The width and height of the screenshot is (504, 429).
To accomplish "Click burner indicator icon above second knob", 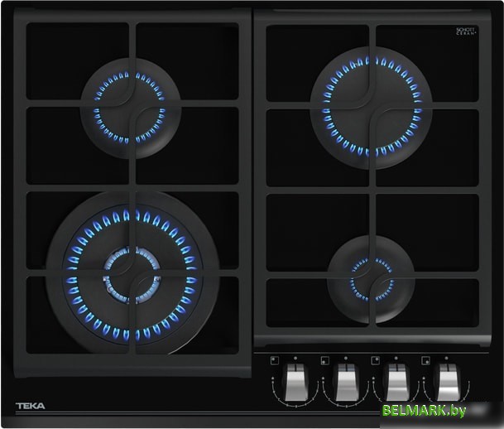I will pyautogui.click(x=324, y=360).
